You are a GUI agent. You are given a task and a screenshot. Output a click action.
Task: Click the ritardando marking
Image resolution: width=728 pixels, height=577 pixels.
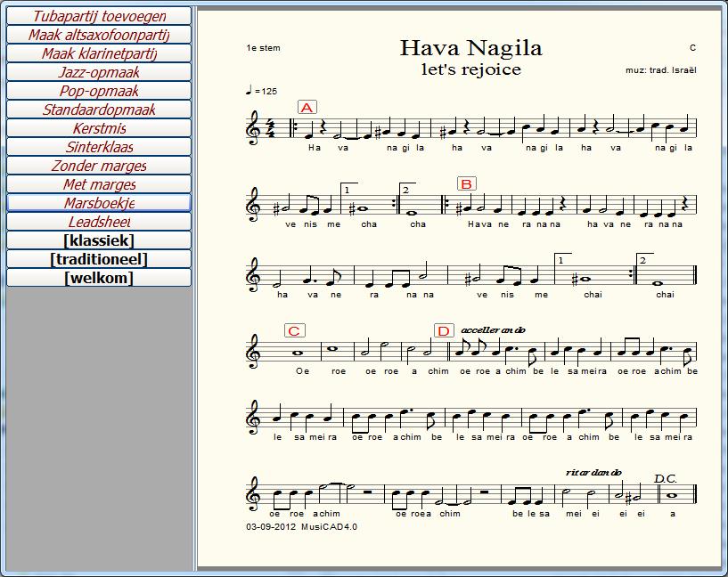click(x=593, y=473)
